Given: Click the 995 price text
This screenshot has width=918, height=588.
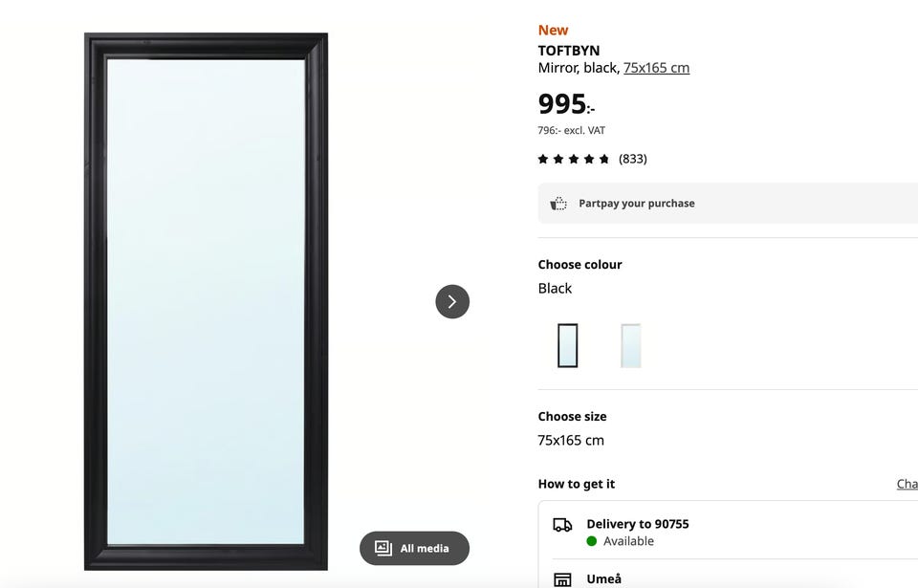Looking at the screenshot, I should coord(564,104).
